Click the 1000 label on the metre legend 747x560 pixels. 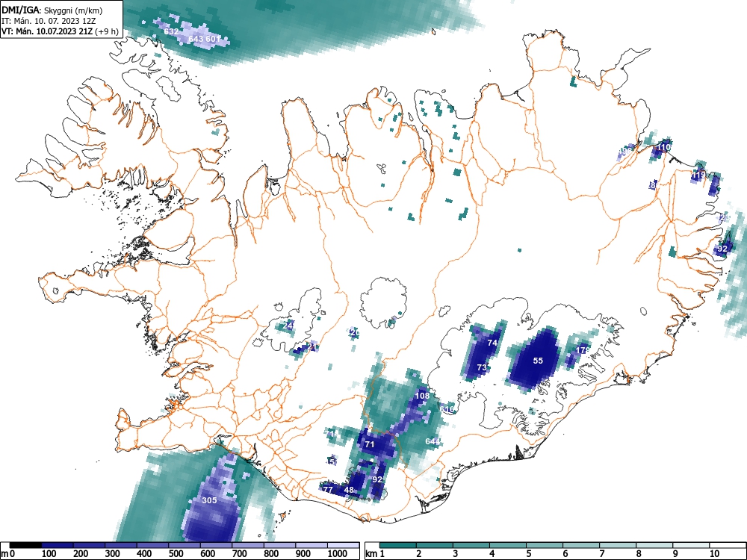click(336, 554)
